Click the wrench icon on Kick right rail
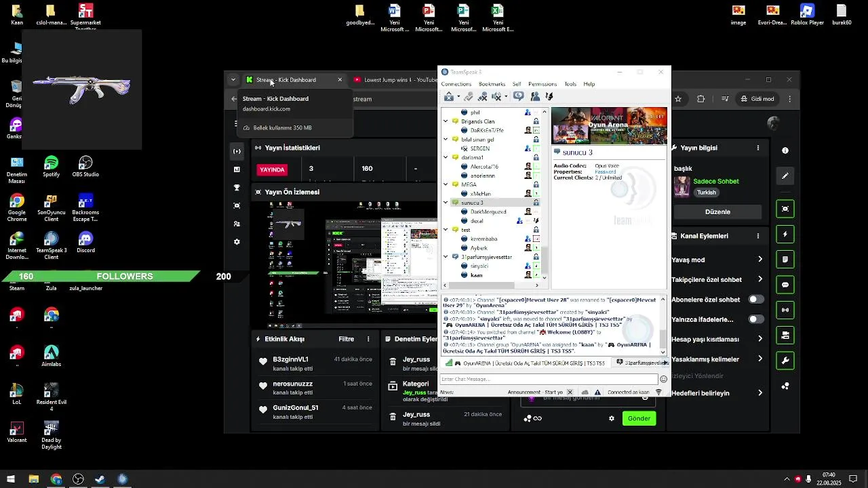The width and height of the screenshot is (868, 488). pos(785,360)
